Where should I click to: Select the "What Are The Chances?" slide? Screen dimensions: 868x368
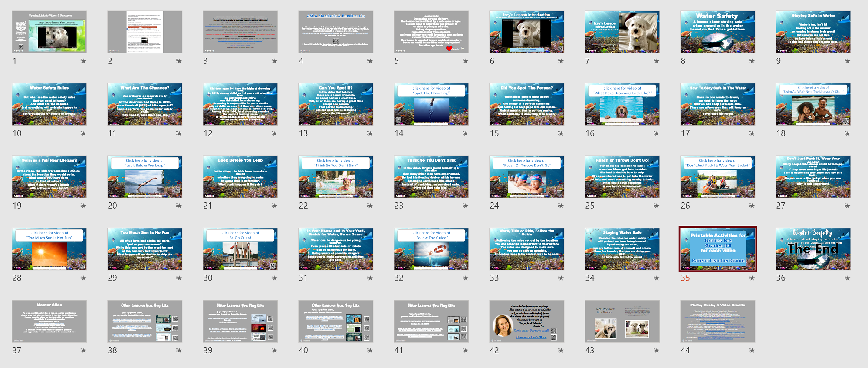click(x=145, y=104)
